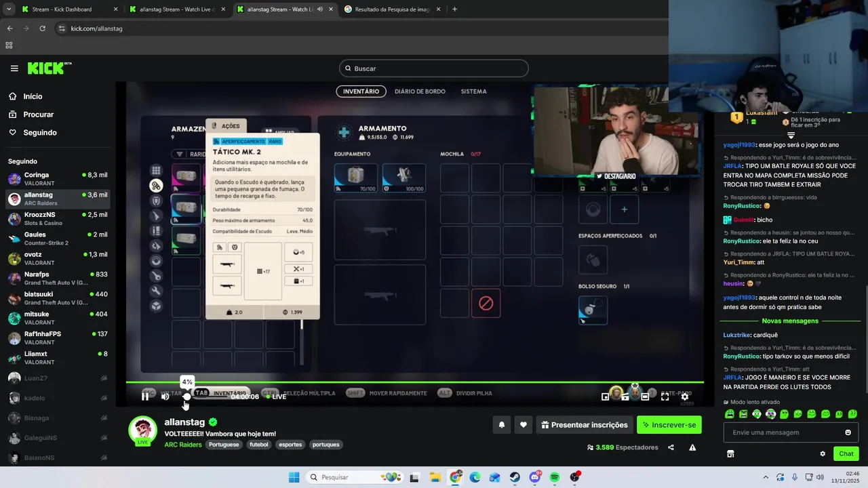Follow allanstag with heart button
The width and height of the screenshot is (868, 488).
[523, 425]
